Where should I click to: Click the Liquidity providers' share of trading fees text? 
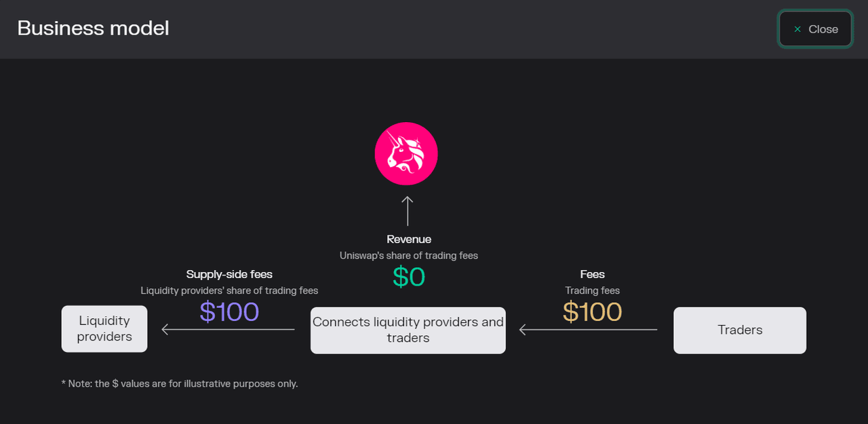[x=229, y=290]
